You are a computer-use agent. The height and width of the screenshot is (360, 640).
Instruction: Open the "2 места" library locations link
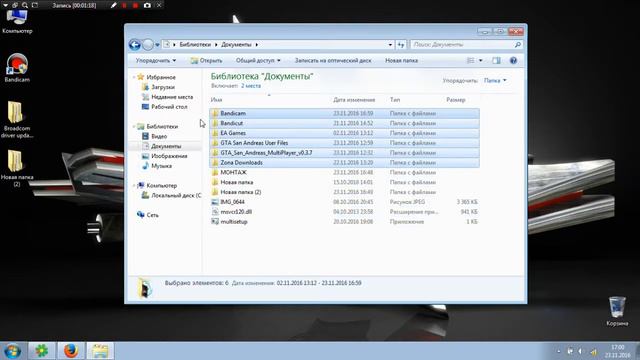(251, 86)
